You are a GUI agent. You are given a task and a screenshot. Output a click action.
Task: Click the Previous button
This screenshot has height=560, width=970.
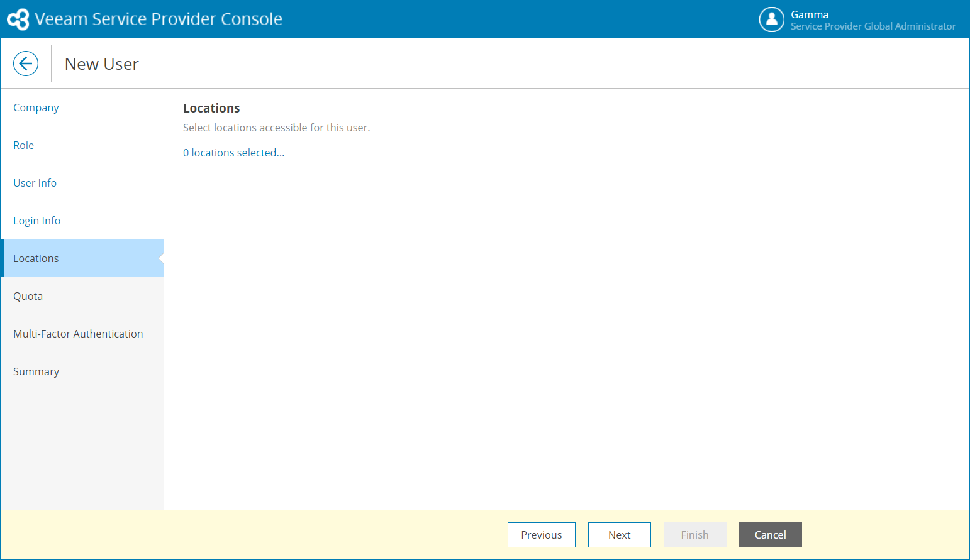point(542,535)
